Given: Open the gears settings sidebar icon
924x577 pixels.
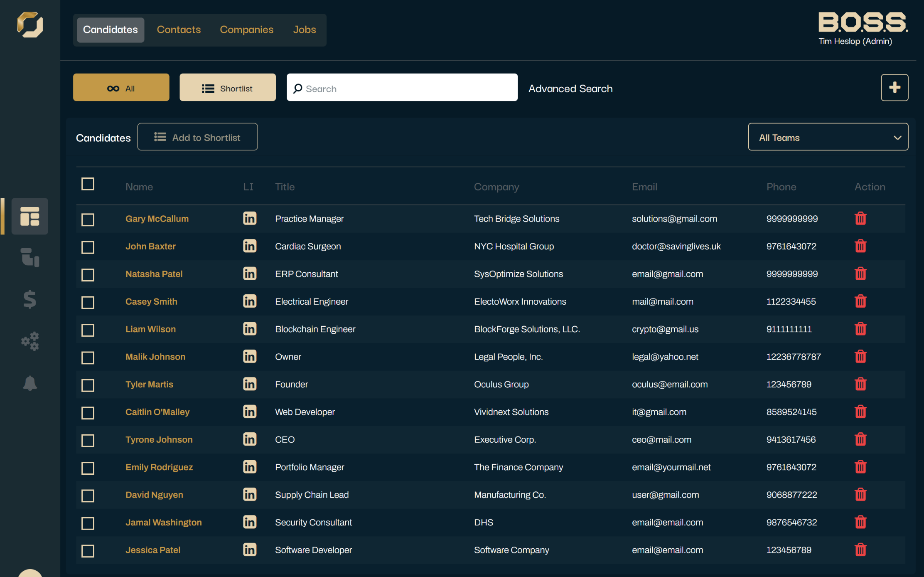Looking at the screenshot, I should [x=29, y=341].
